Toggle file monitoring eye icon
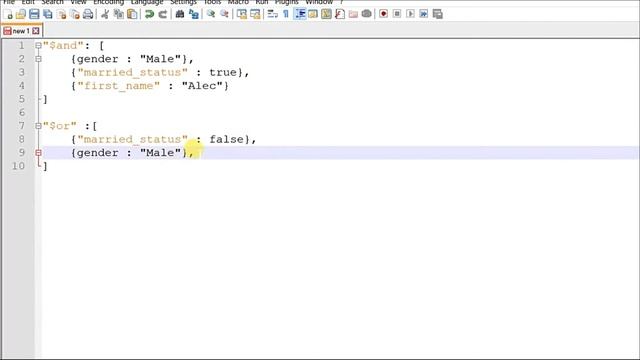The image size is (640, 360). (367, 14)
